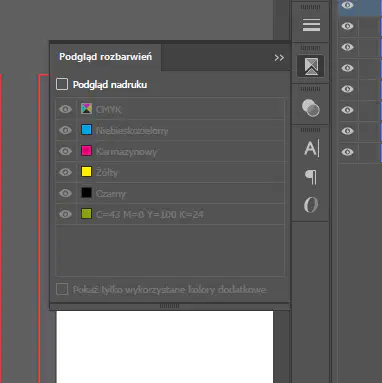Click the green spot color swatch
This screenshot has width=382, height=383.
point(86,214)
